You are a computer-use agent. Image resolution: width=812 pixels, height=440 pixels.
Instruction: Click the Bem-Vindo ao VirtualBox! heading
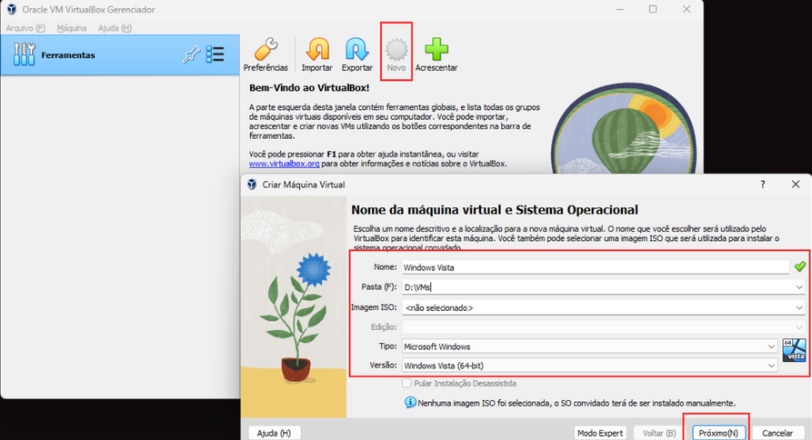click(x=309, y=88)
